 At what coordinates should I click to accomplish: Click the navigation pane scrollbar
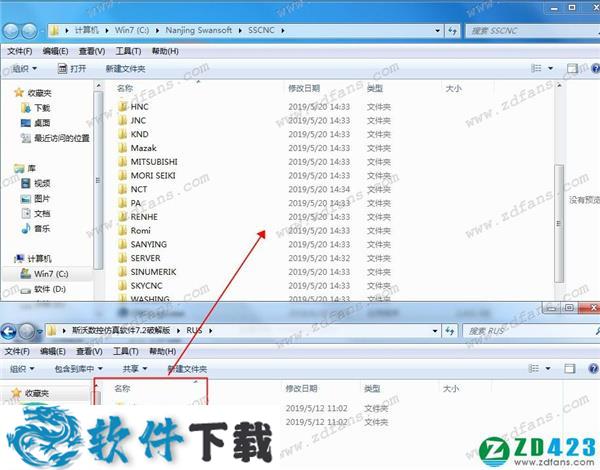point(98,180)
